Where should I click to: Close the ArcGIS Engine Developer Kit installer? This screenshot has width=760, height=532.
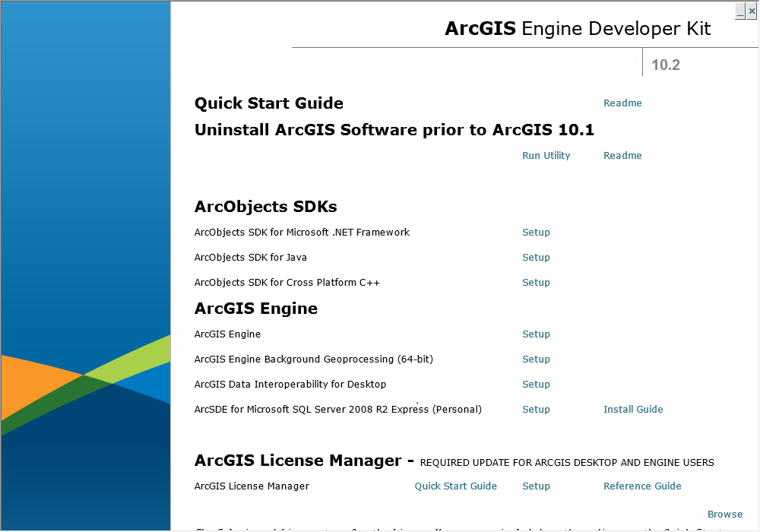point(752,11)
